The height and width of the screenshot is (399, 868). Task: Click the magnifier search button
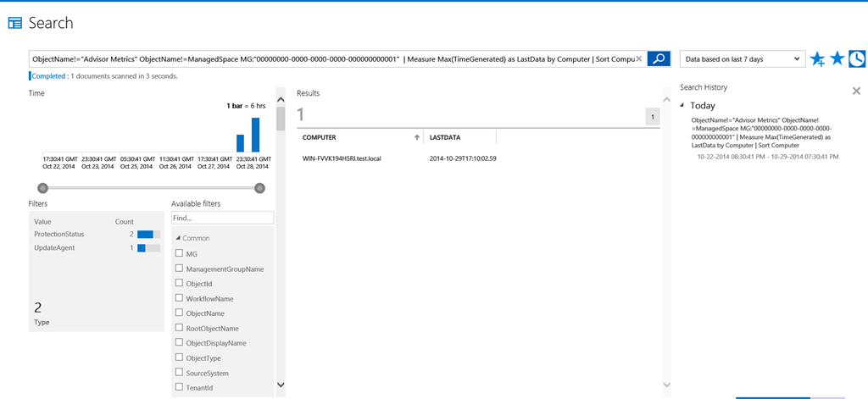(x=659, y=58)
